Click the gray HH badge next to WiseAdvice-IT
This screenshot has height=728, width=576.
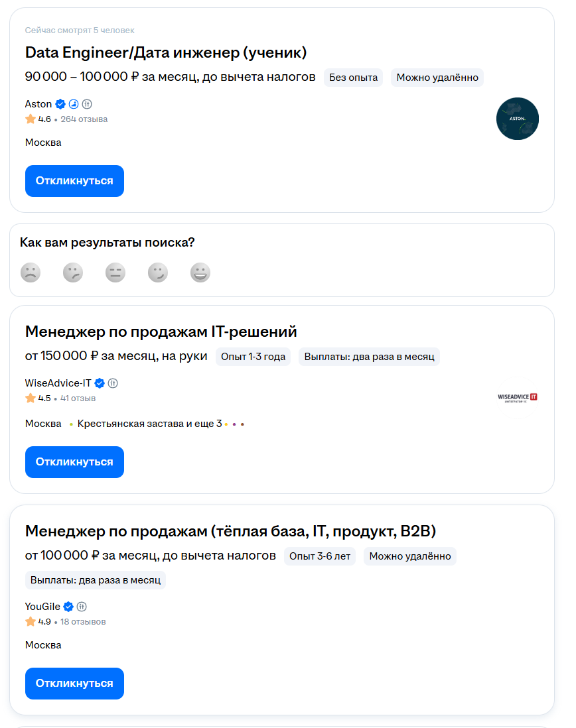pos(113,383)
